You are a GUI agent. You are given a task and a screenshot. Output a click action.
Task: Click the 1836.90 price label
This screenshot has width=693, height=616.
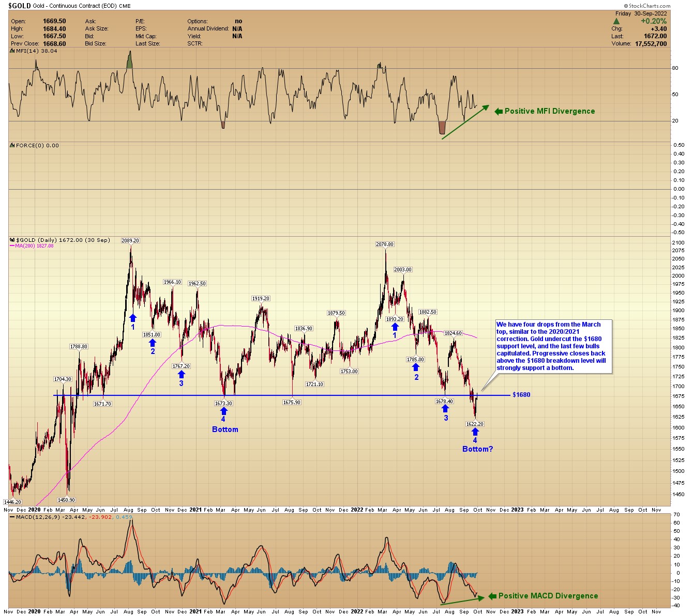(304, 328)
